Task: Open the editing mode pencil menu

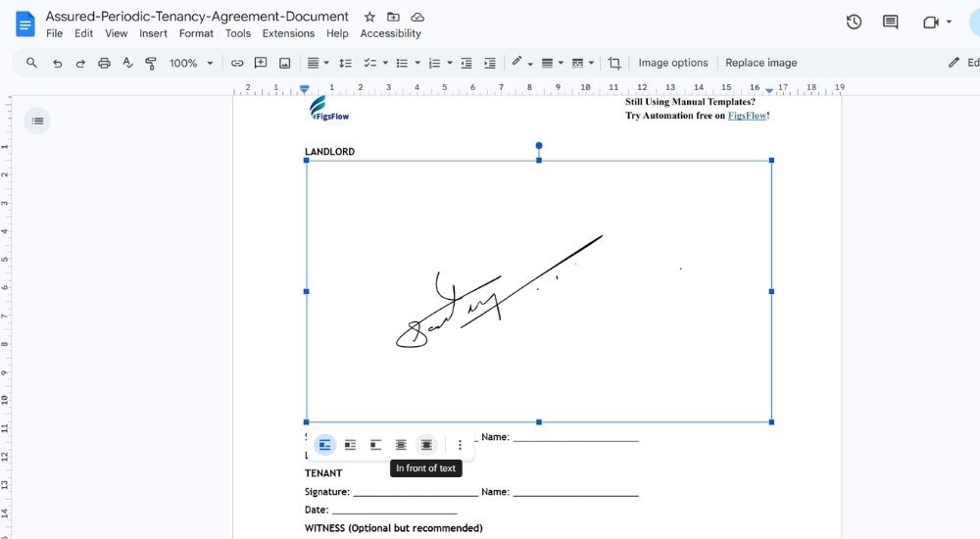Action: coord(963,63)
